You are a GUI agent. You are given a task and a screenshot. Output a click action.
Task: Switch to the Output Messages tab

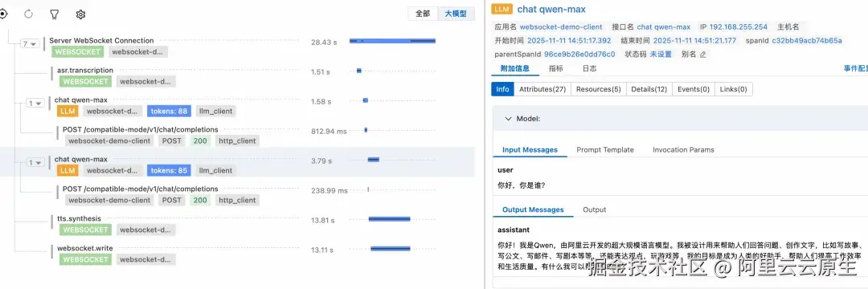533,210
